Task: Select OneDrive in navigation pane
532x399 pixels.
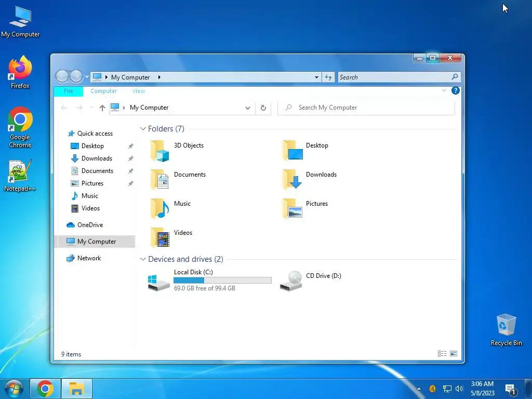Action: click(85, 224)
